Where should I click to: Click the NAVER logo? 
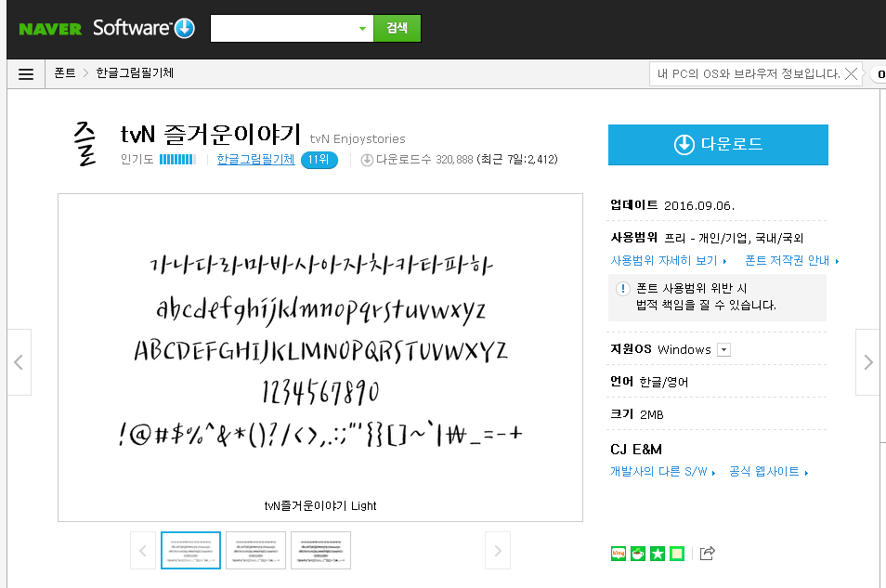[50, 29]
